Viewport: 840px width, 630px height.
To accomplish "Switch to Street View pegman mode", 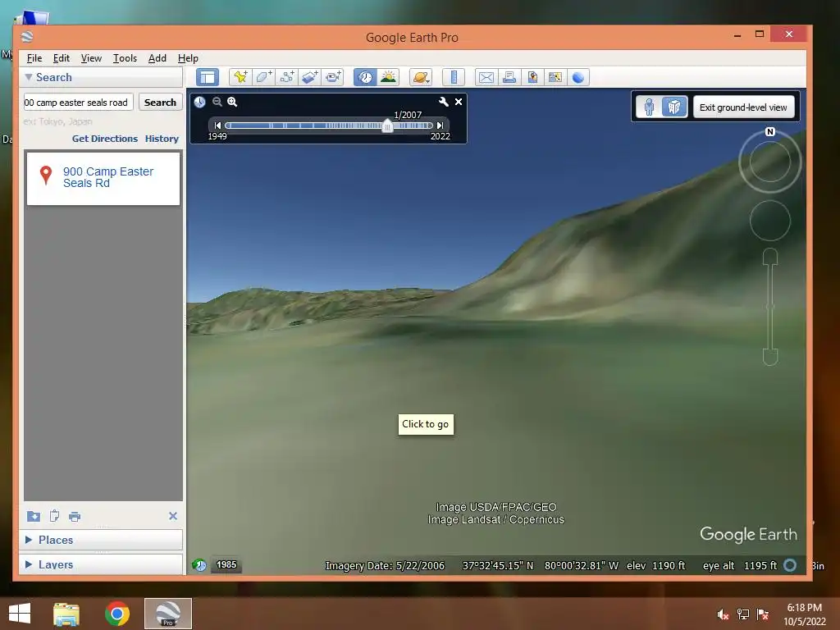I will pos(649,107).
